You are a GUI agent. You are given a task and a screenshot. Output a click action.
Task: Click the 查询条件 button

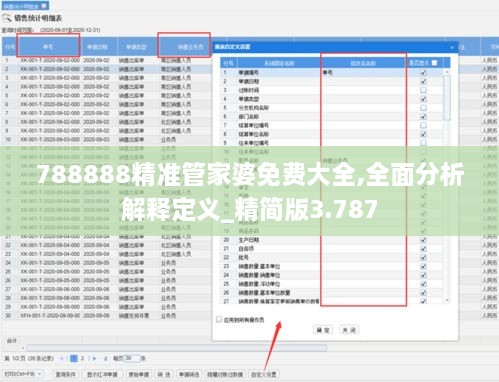[66, 374]
